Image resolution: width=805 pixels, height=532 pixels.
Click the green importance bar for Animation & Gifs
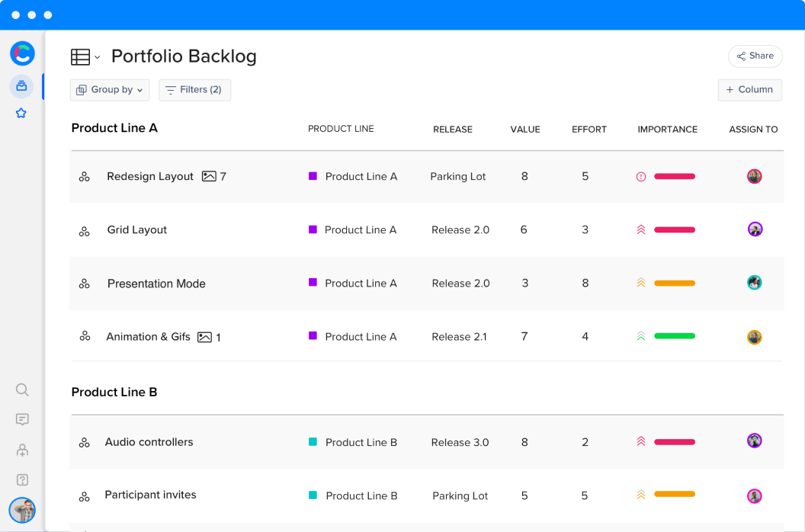pyautogui.click(x=674, y=336)
